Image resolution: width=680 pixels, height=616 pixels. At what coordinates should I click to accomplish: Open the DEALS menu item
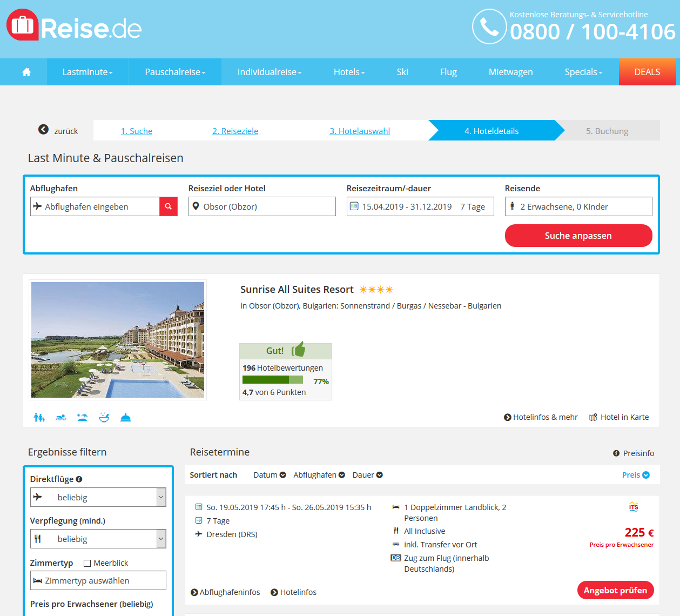click(647, 72)
